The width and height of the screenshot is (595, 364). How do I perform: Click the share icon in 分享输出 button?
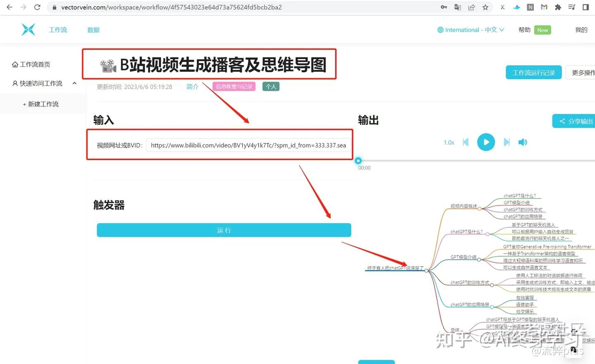coord(562,121)
